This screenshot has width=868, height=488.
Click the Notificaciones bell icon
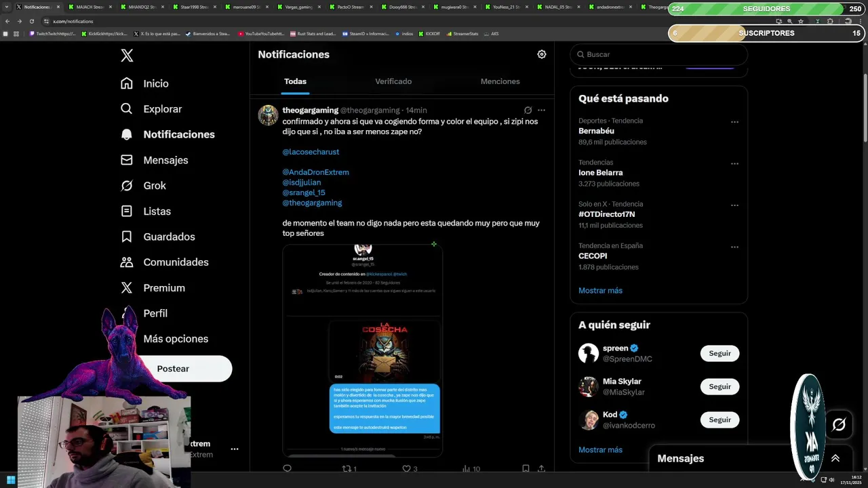click(x=127, y=134)
